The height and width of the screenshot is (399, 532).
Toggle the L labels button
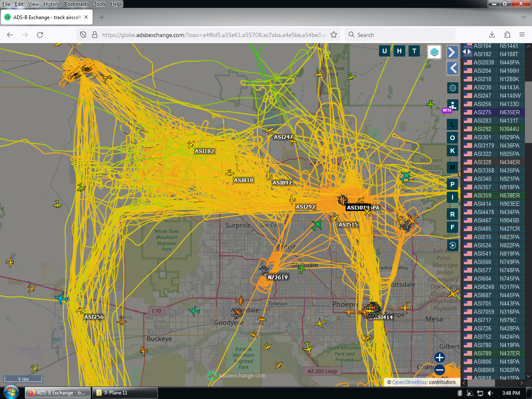pos(453,124)
